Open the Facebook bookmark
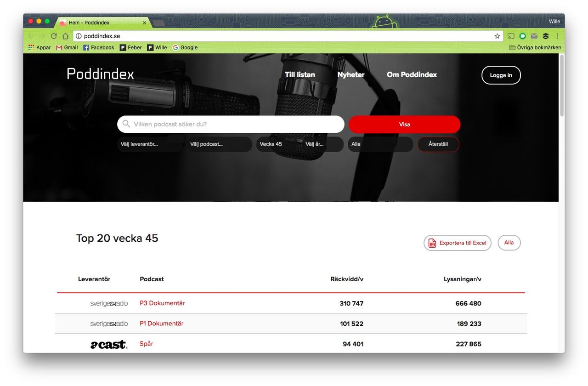 [99, 47]
